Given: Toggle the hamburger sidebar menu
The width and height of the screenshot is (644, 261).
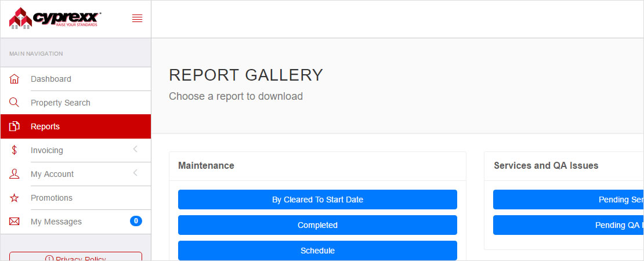Looking at the screenshot, I should [x=138, y=19].
